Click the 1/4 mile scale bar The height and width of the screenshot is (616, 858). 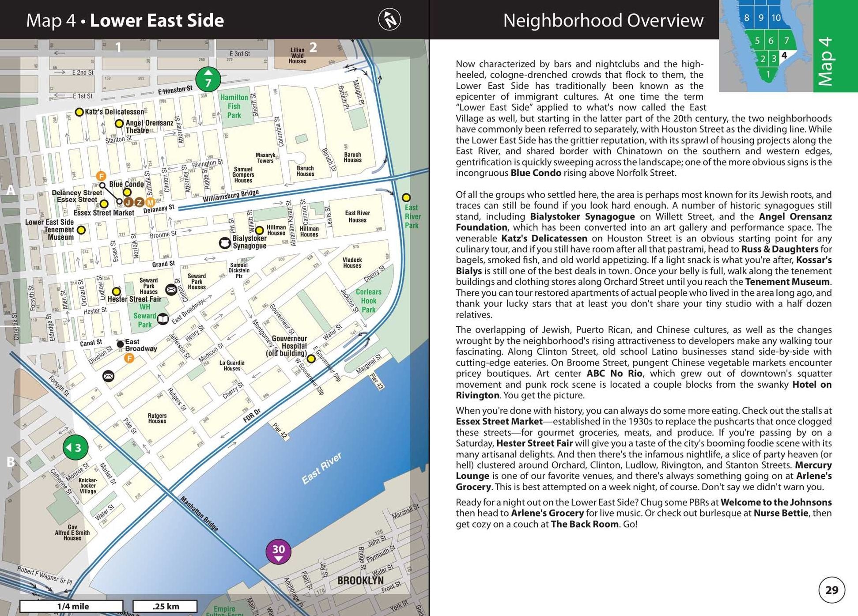pos(72,606)
